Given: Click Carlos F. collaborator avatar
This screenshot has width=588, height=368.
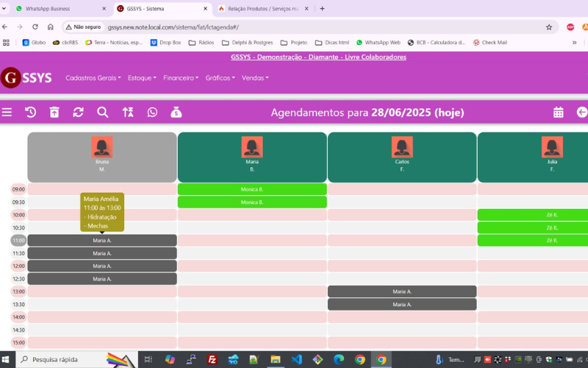Looking at the screenshot, I should pyautogui.click(x=402, y=146).
